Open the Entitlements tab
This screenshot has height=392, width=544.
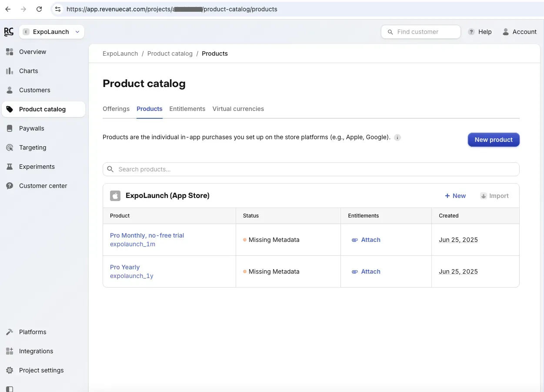tap(187, 109)
